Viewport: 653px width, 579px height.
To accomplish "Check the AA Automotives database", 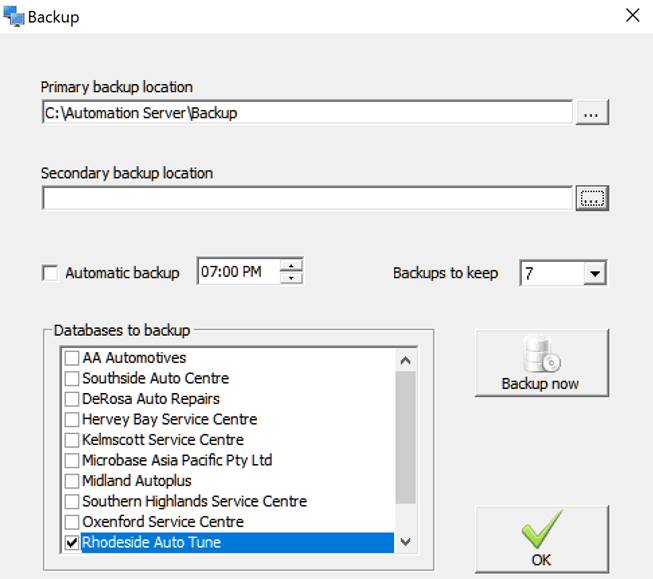I will tap(72, 358).
